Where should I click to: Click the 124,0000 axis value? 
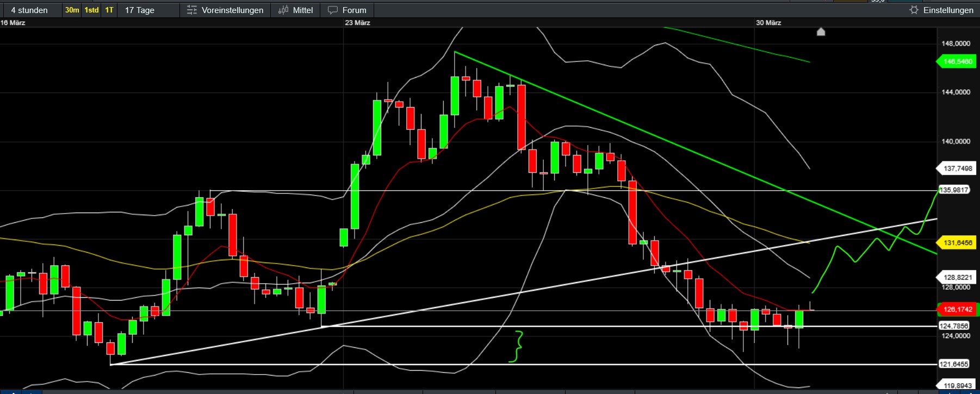coord(956,336)
